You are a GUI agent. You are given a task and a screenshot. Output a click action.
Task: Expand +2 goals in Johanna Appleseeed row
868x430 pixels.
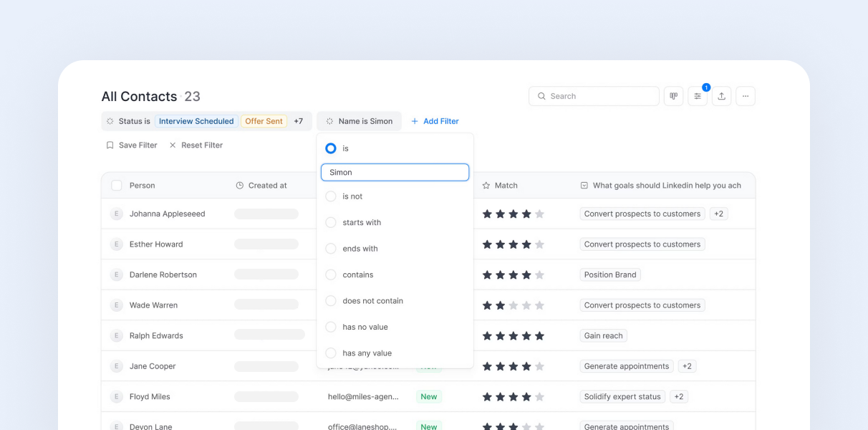pos(718,214)
